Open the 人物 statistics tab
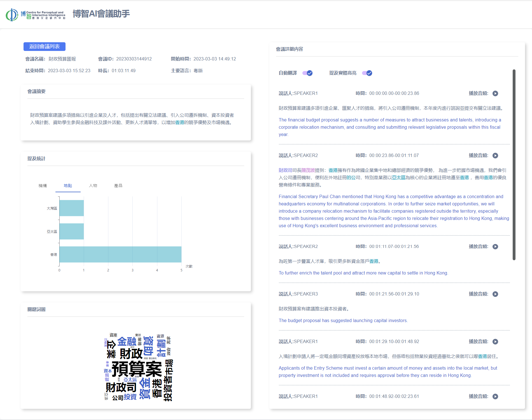 (93, 186)
